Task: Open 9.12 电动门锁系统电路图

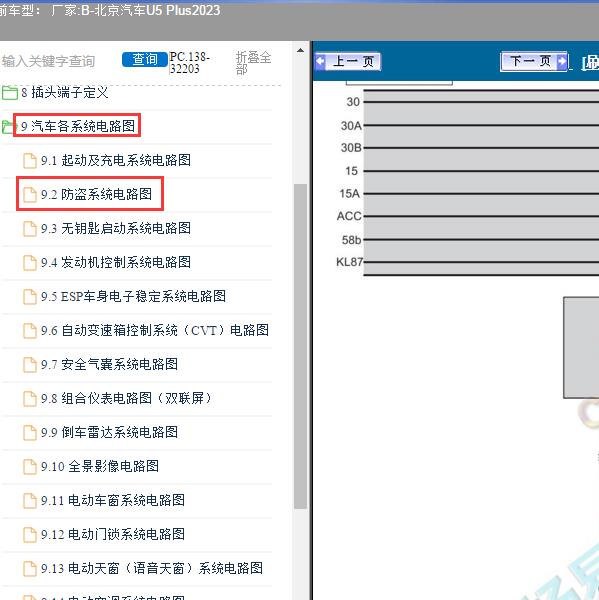Action: (x=113, y=535)
